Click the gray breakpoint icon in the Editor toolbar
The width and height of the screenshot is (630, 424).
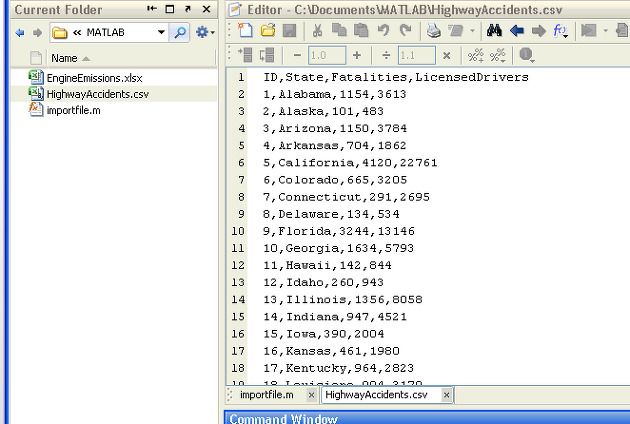589,31
